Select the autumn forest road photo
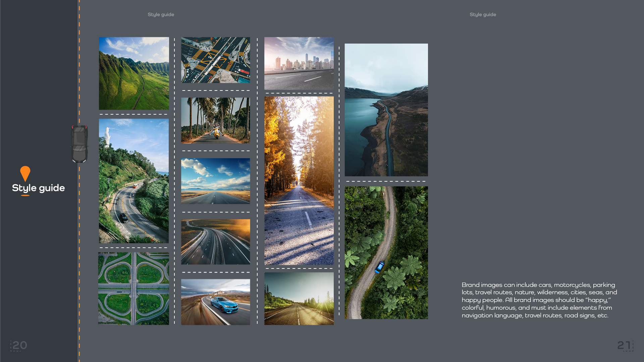 pos(299,181)
